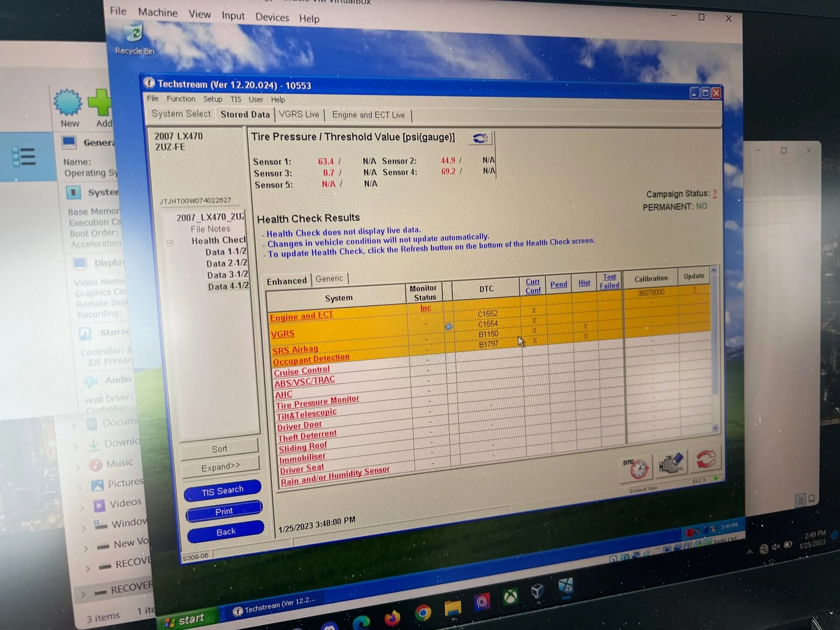Screen dimensions: 840x630
Task: Click the host network globe icon
Action: (x=764, y=549)
